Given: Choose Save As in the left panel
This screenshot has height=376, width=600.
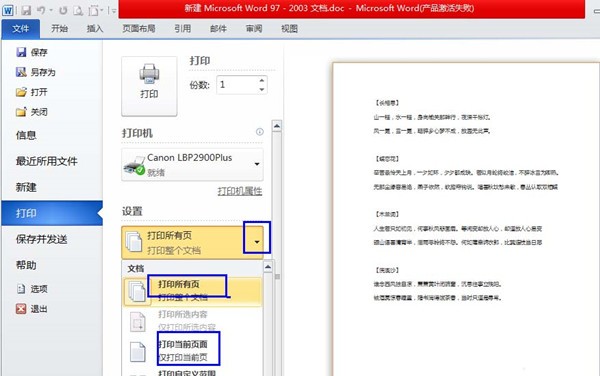Looking at the screenshot, I should (36, 72).
